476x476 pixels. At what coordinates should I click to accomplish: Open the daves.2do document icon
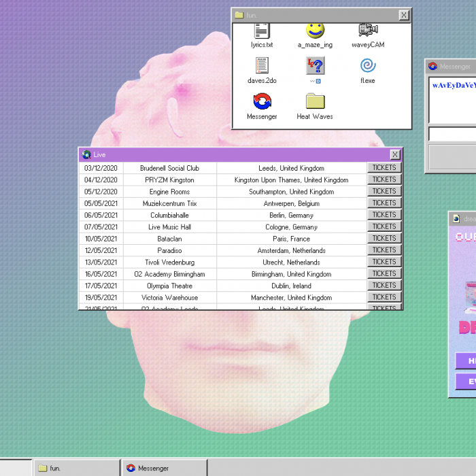262,66
